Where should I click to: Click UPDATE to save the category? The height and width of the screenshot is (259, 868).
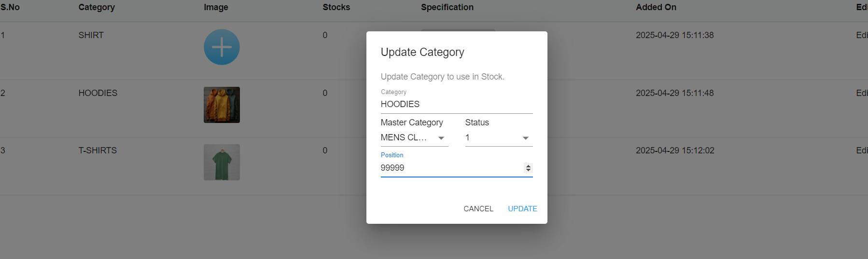tap(522, 209)
